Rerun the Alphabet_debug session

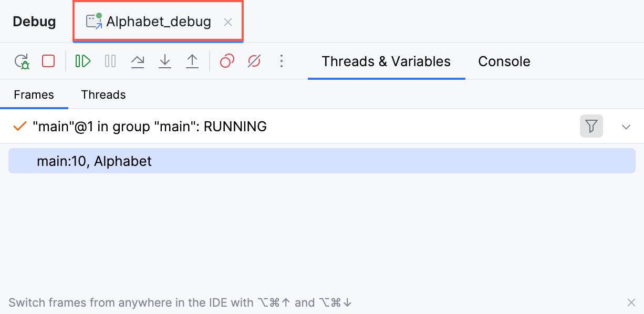[x=22, y=61]
